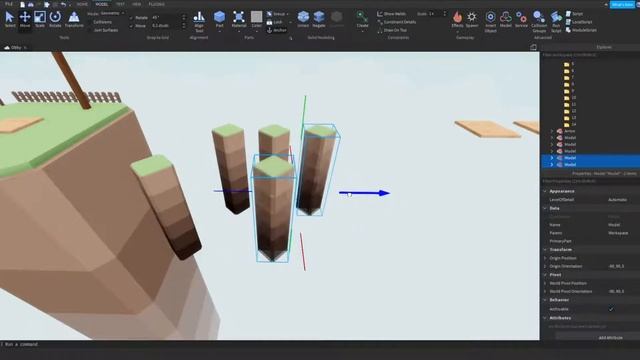Open the Transform tool
The width and height of the screenshot is (640, 360).
pyautogui.click(x=74, y=19)
